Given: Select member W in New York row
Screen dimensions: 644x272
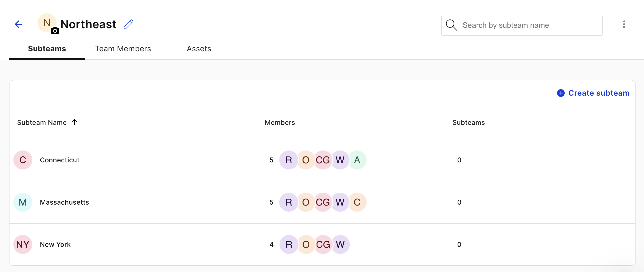Looking at the screenshot, I should (x=340, y=244).
